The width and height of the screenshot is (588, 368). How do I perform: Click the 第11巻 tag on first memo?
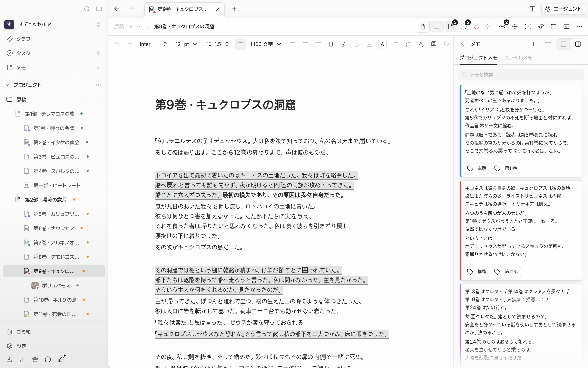pos(505,168)
